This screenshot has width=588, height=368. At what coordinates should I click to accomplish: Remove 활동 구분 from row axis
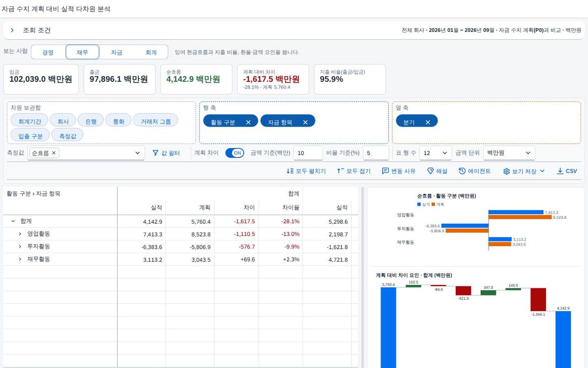click(248, 122)
